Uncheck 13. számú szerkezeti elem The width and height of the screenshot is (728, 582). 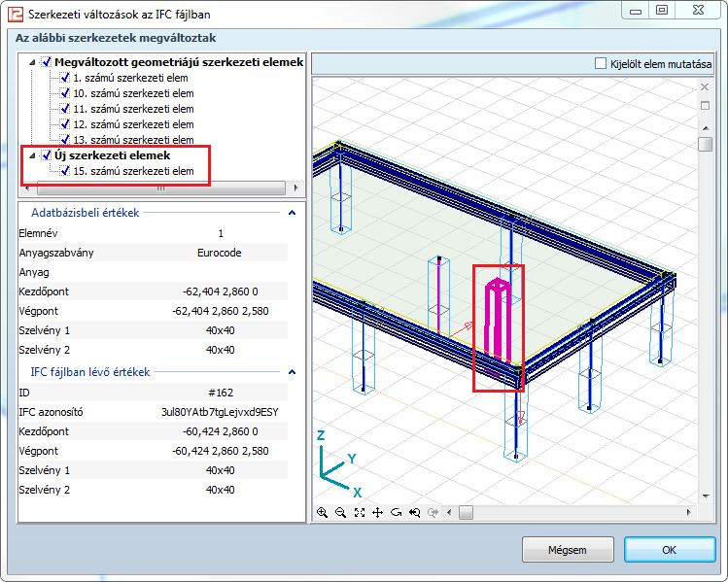(65, 140)
